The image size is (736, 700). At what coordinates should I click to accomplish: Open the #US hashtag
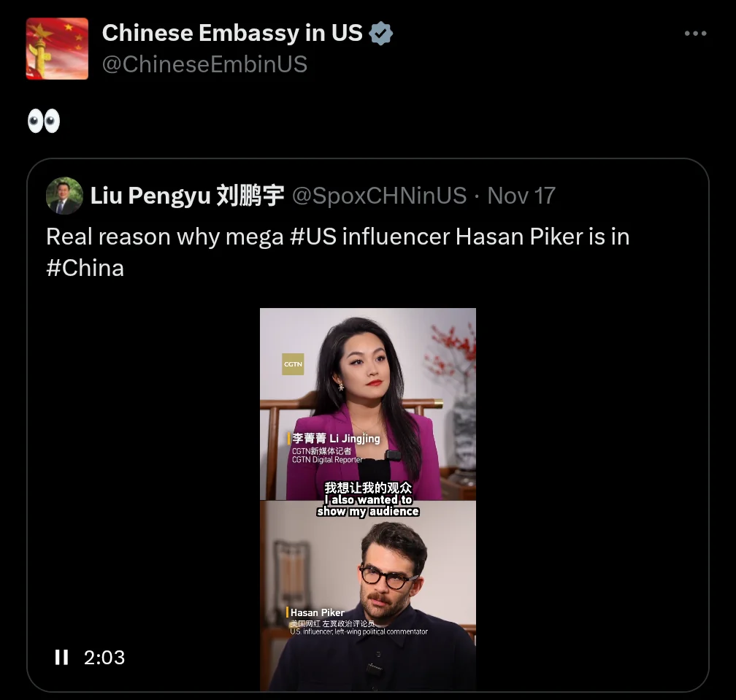[313, 236]
